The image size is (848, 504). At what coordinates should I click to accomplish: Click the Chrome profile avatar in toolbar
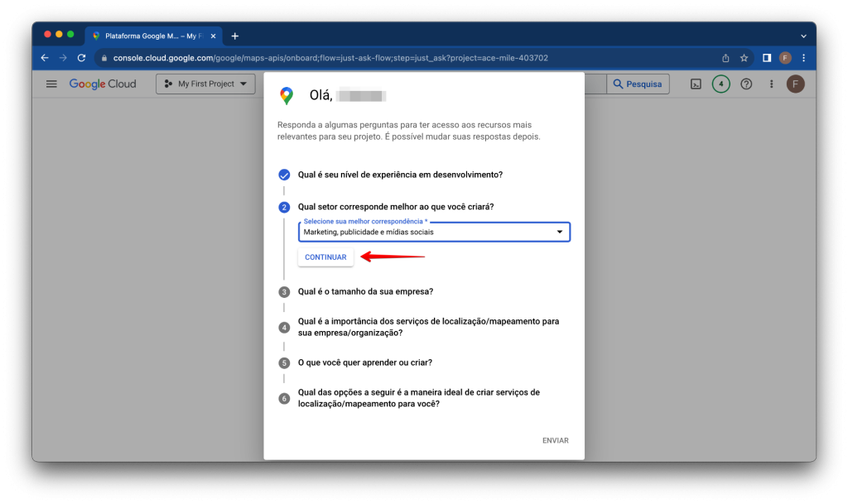(x=785, y=58)
